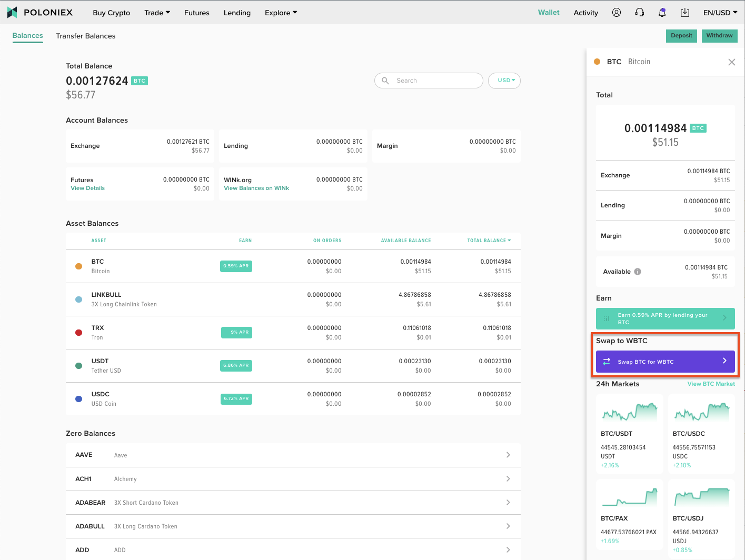Click the On Orders column header
The width and height of the screenshot is (745, 560).
pos(327,241)
